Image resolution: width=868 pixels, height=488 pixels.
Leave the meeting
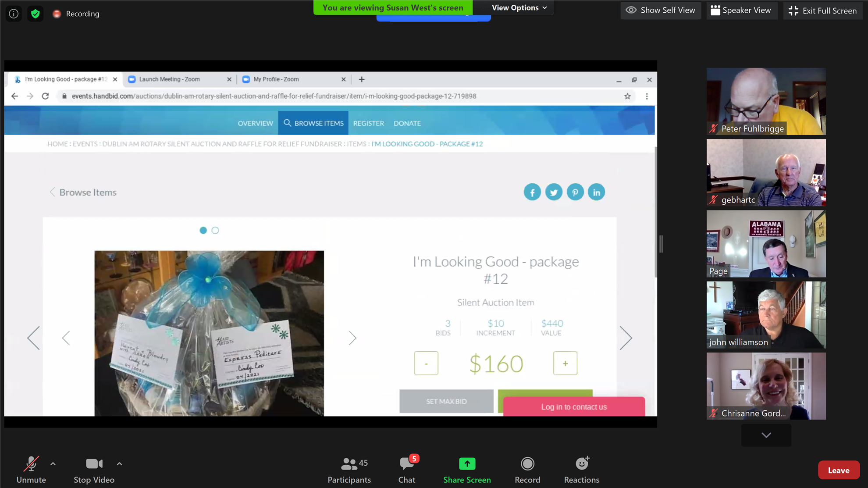(838, 470)
